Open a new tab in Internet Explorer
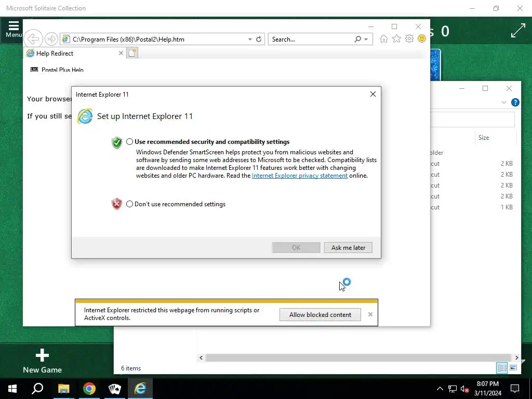532x399 pixels. [x=132, y=53]
